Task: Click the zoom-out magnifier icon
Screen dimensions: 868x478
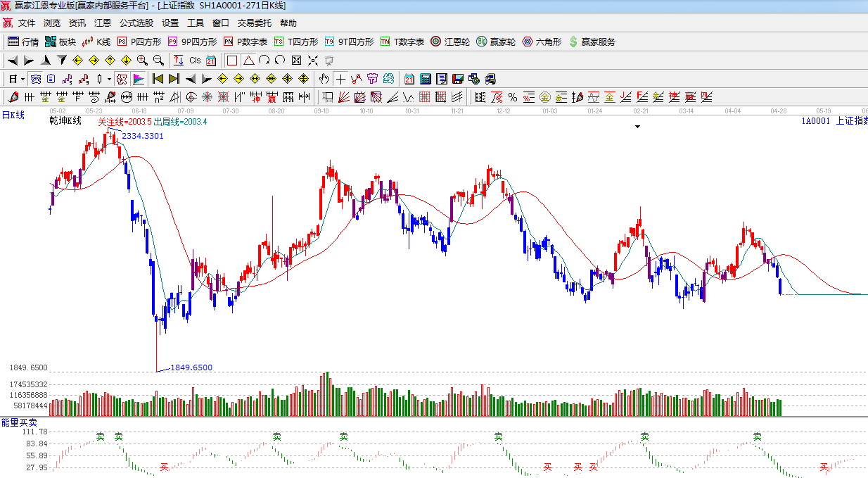Action: tap(158, 61)
